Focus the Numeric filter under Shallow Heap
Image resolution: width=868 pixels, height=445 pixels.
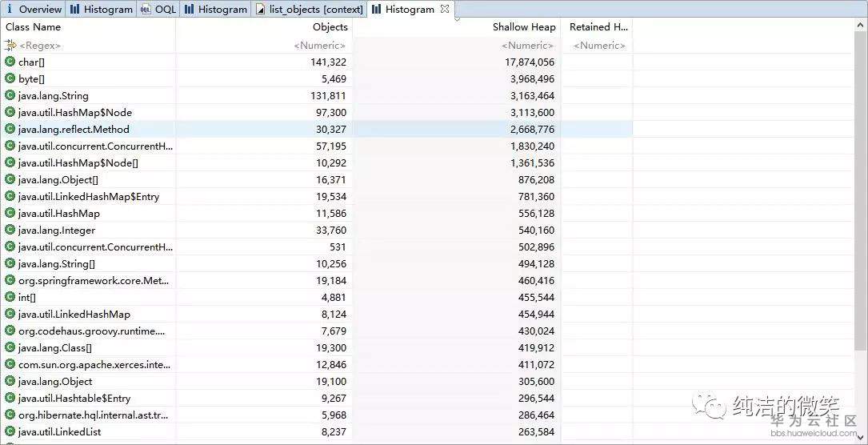(x=527, y=46)
